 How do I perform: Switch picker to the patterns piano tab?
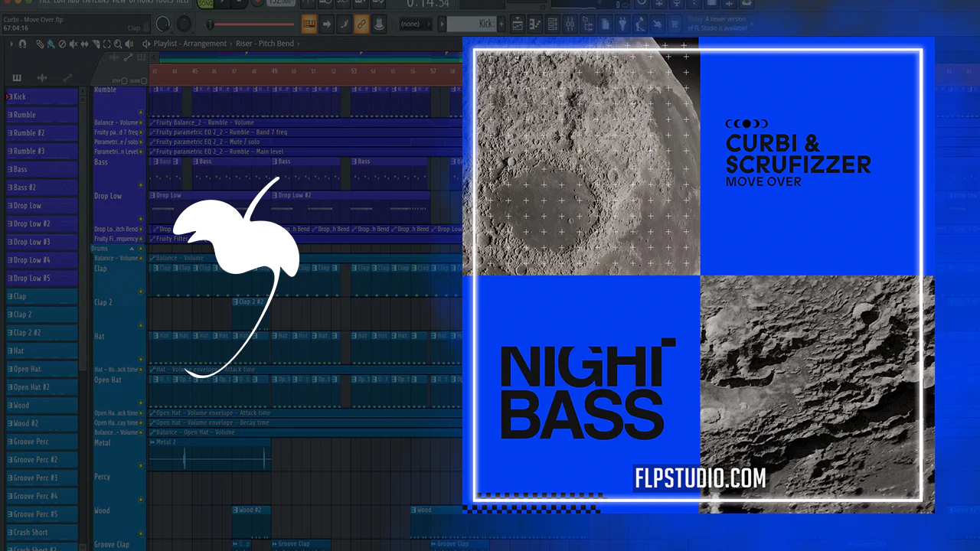click(17, 78)
